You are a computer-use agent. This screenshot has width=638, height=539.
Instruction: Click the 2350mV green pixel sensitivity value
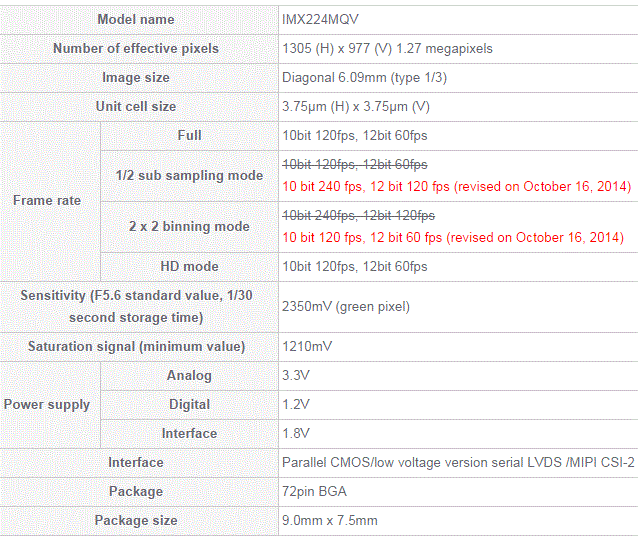point(346,306)
